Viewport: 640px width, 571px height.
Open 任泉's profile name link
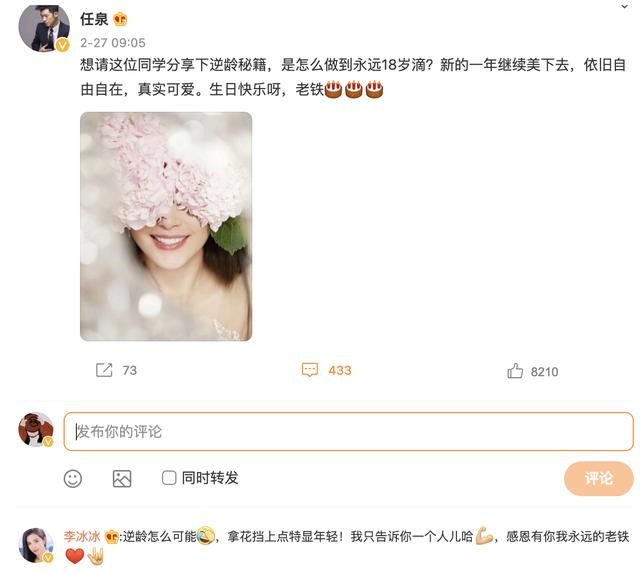point(94,19)
